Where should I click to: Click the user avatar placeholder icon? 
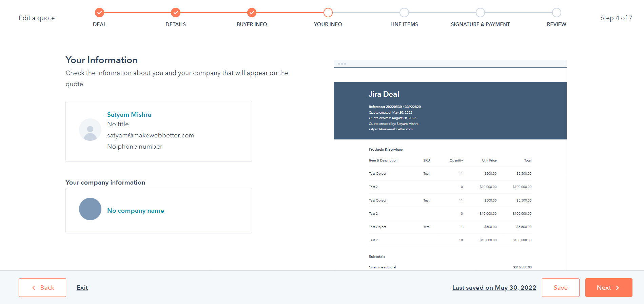pyautogui.click(x=90, y=130)
